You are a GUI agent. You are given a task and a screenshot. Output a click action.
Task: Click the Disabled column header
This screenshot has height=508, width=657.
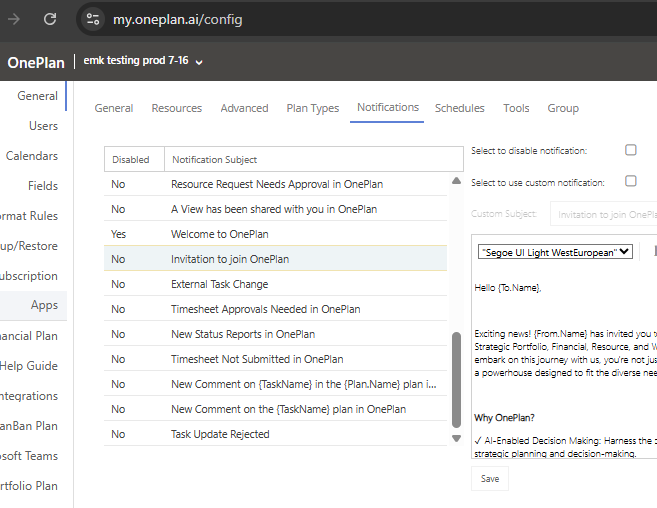(134, 159)
